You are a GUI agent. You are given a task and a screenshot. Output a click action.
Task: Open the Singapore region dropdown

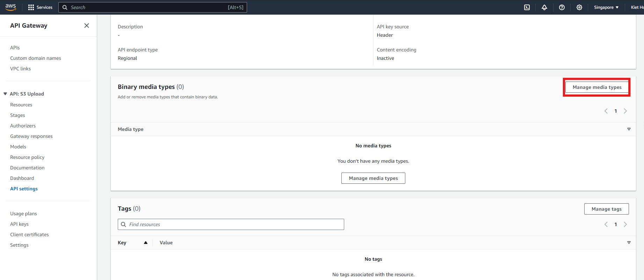click(x=606, y=7)
